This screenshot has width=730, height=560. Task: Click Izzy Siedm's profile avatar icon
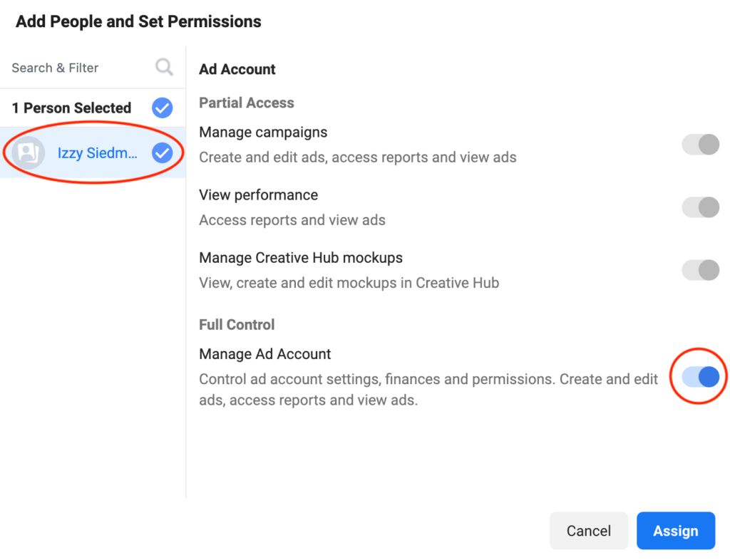(28, 152)
